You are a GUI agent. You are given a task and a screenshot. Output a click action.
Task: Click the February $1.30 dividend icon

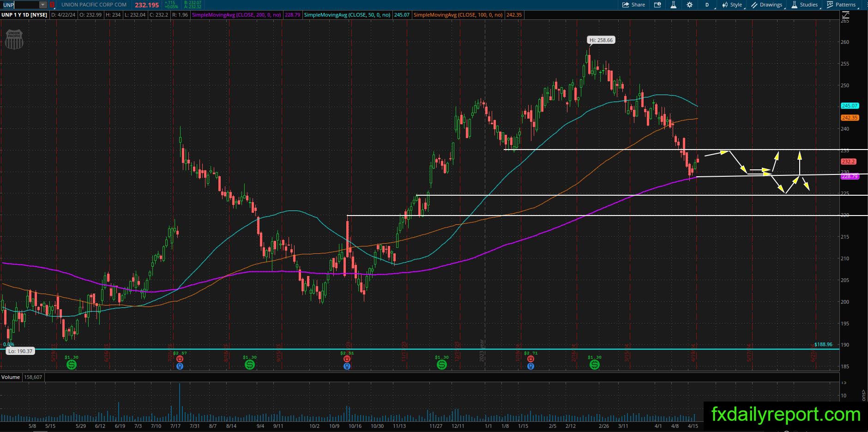595,365
